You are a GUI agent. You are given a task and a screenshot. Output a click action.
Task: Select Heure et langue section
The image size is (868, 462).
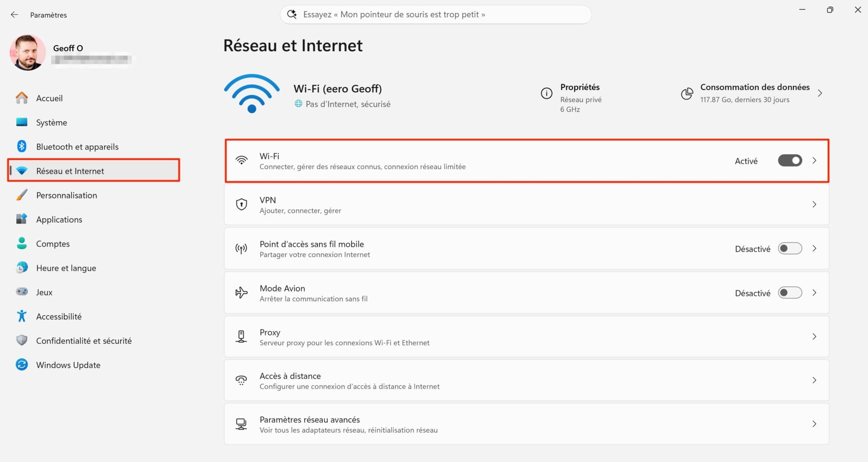[x=66, y=267]
